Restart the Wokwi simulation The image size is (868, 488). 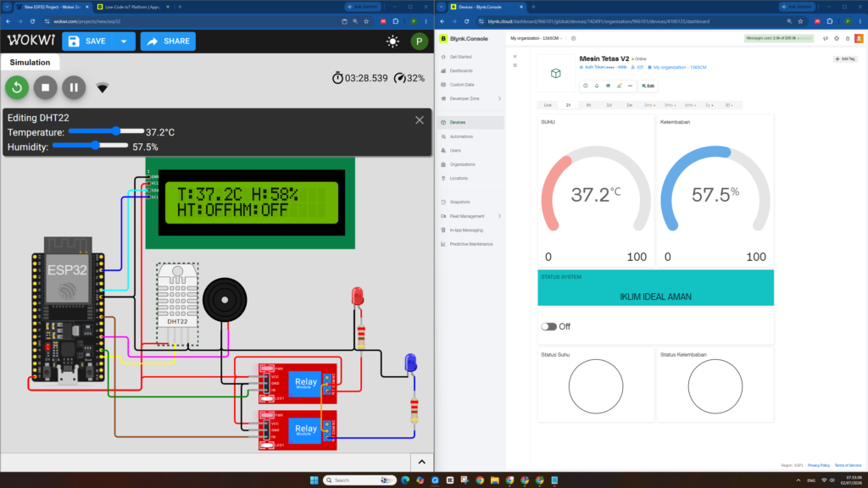[17, 87]
